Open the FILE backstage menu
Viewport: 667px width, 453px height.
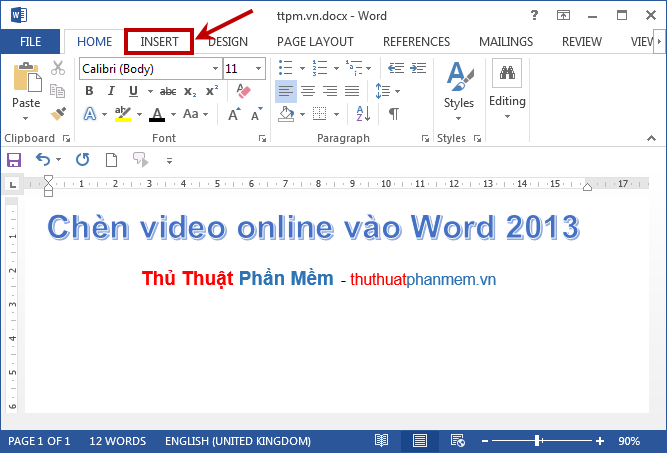point(31,42)
